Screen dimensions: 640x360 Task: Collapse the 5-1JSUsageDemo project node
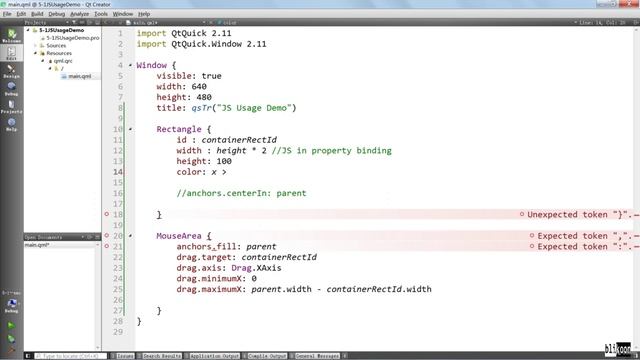(x=28, y=30)
